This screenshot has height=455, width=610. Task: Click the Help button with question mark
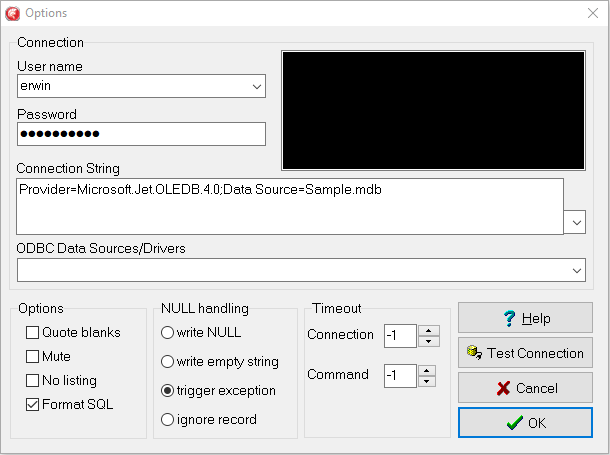click(x=524, y=318)
